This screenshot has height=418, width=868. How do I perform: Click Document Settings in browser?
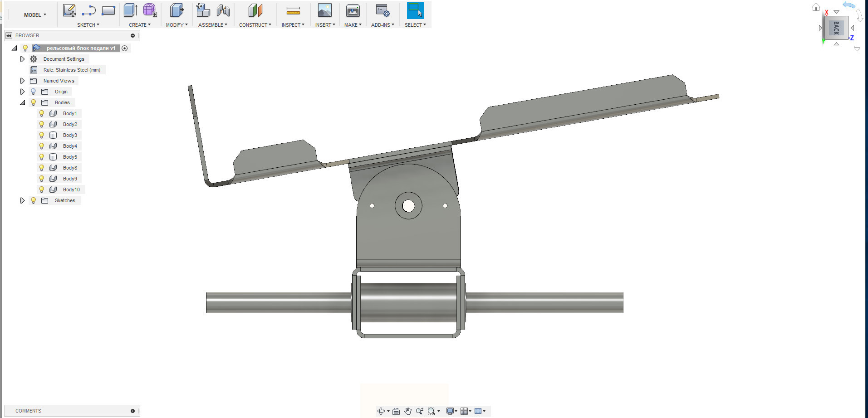64,59
